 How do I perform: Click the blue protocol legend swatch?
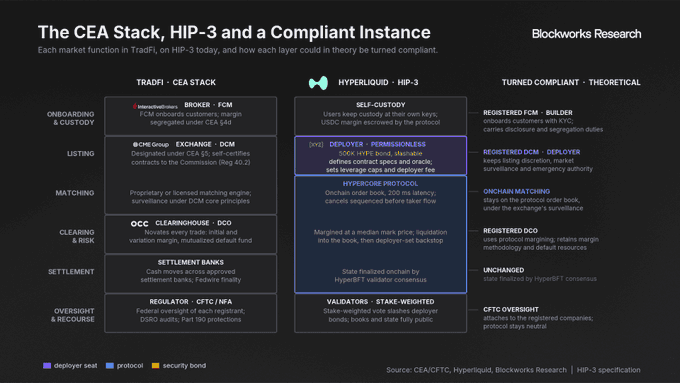pyautogui.click(x=110, y=366)
